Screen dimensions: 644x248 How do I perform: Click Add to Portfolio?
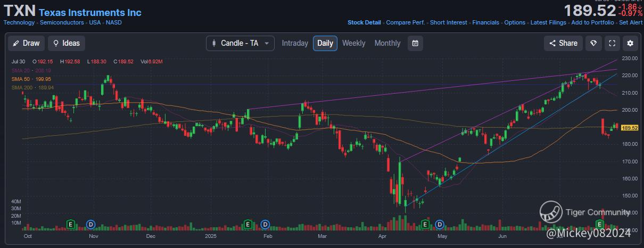pos(592,22)
